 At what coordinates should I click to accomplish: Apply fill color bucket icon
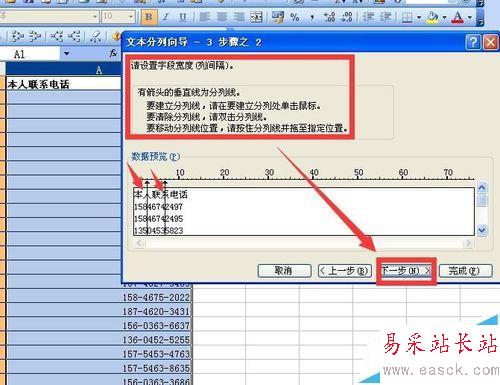pyautogui.click(x=433, y=17)
